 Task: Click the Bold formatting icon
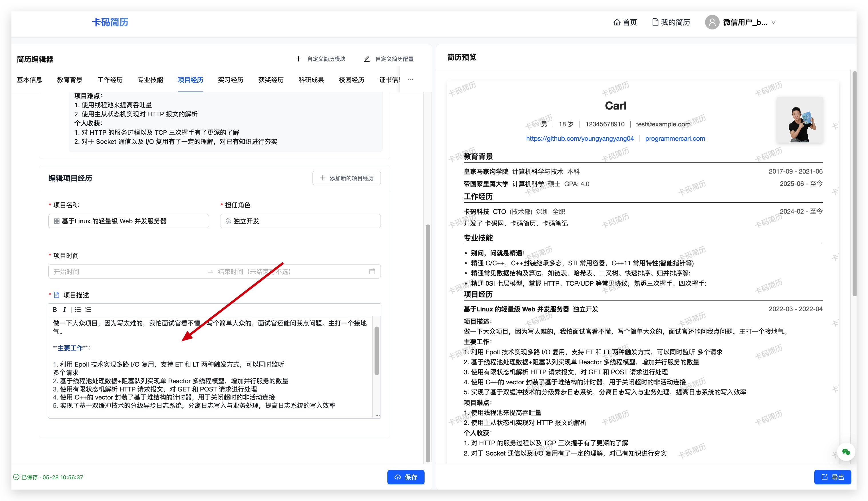pyautogui.click(x=55, y=309)
